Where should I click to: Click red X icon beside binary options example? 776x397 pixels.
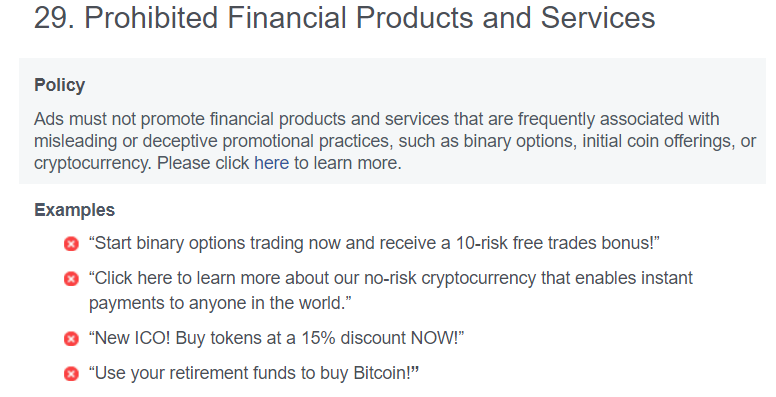(71, 244)
